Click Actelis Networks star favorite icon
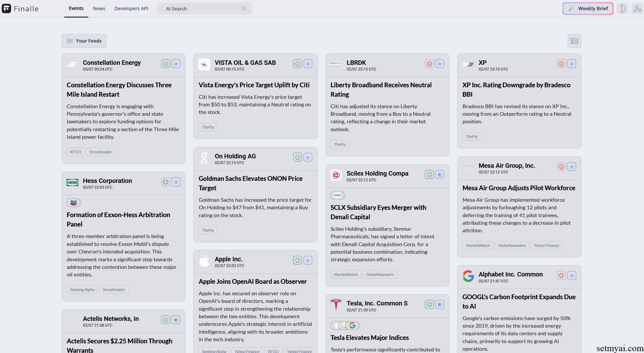Image resolution: width=644 pixels, height=353 pixels. [x=176, y=320]
